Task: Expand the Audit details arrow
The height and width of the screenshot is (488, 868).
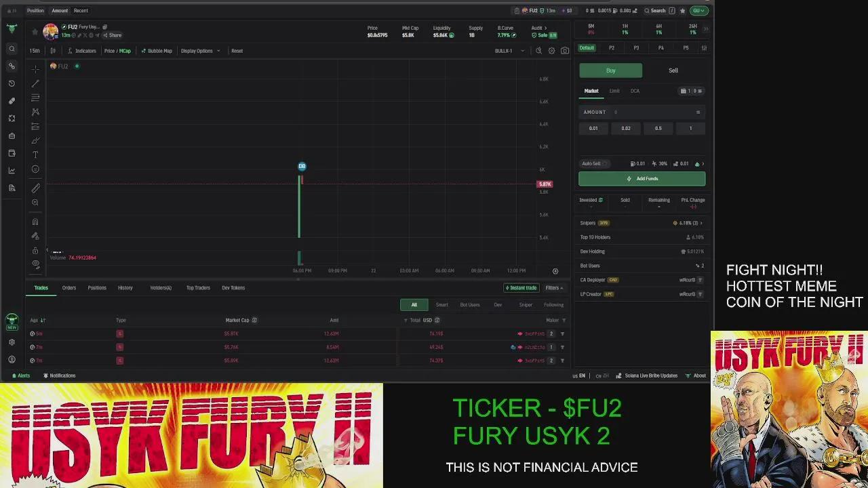Action: click(545, 28)
